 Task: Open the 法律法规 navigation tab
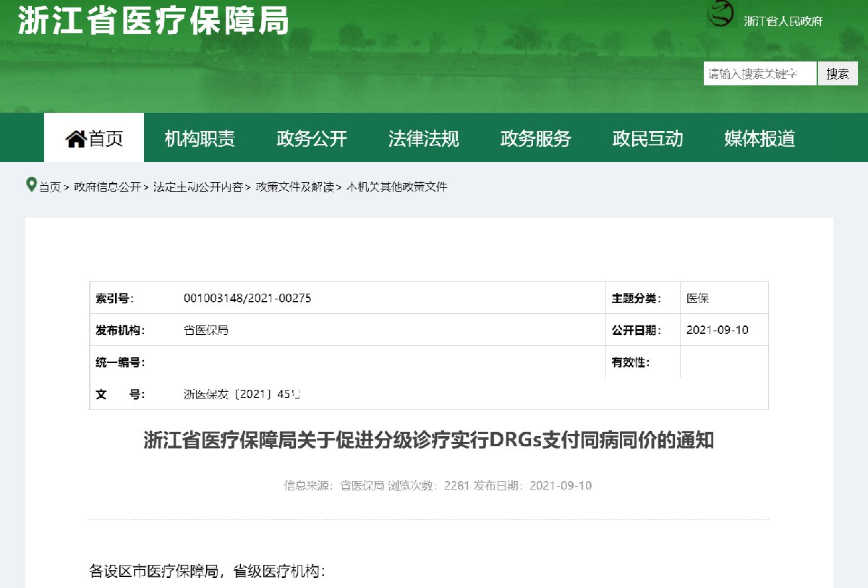[424, 138]
